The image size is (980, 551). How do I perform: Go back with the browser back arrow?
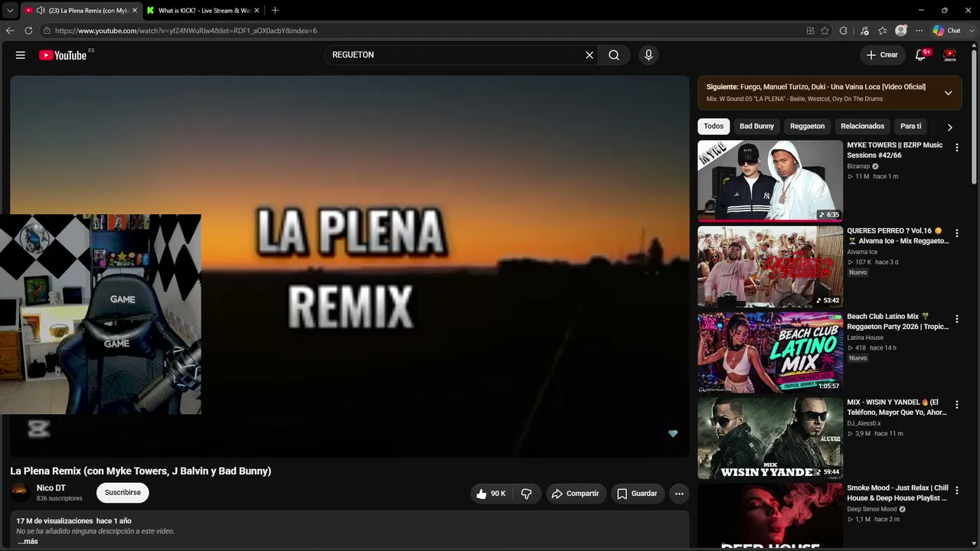point(10,31)
